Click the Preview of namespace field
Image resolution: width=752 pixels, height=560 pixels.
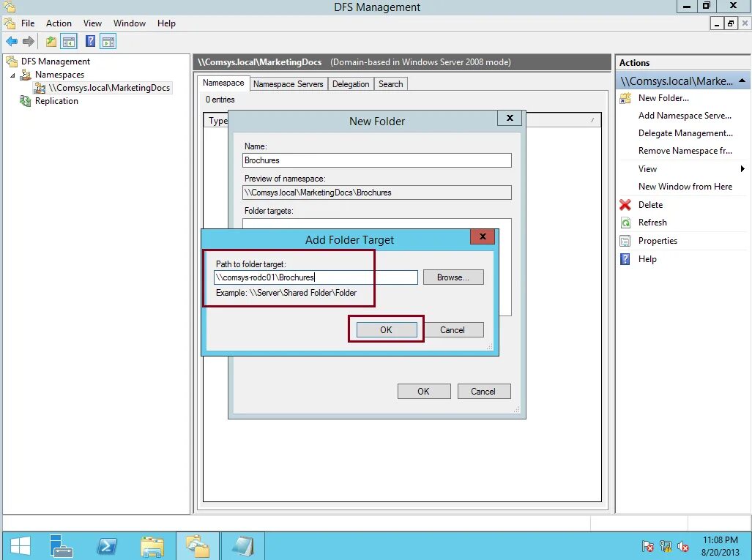377,193
